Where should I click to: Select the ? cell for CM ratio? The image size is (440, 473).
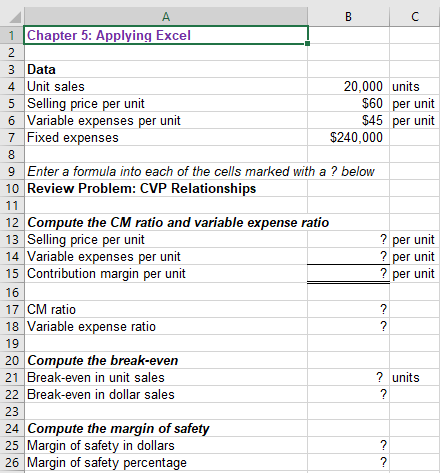348,309
